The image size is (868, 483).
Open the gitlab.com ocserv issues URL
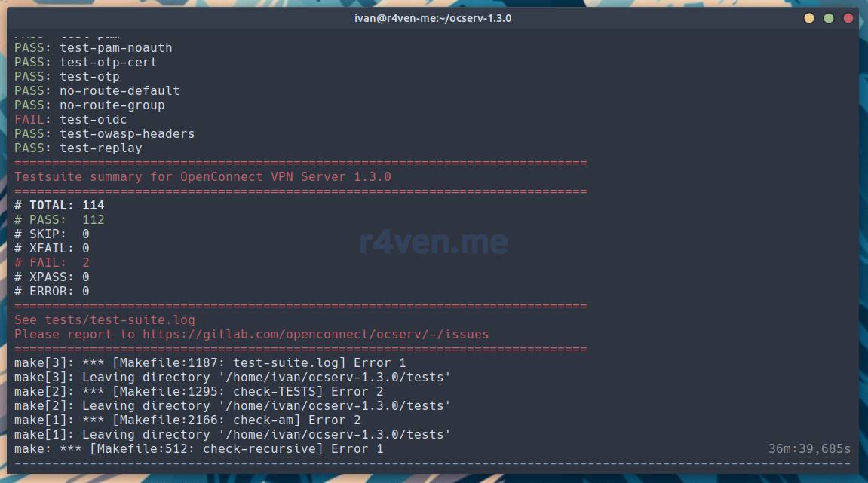tap(315, 334)
